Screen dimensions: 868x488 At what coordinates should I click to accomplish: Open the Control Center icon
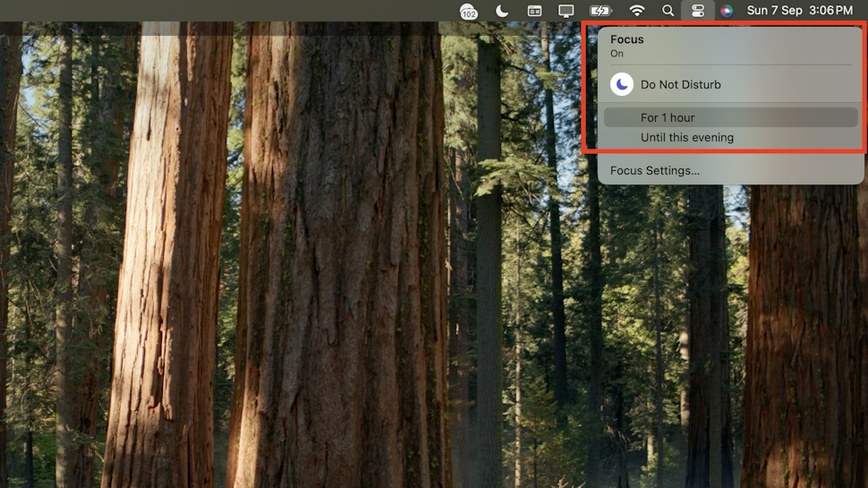[x=697, y=11]
